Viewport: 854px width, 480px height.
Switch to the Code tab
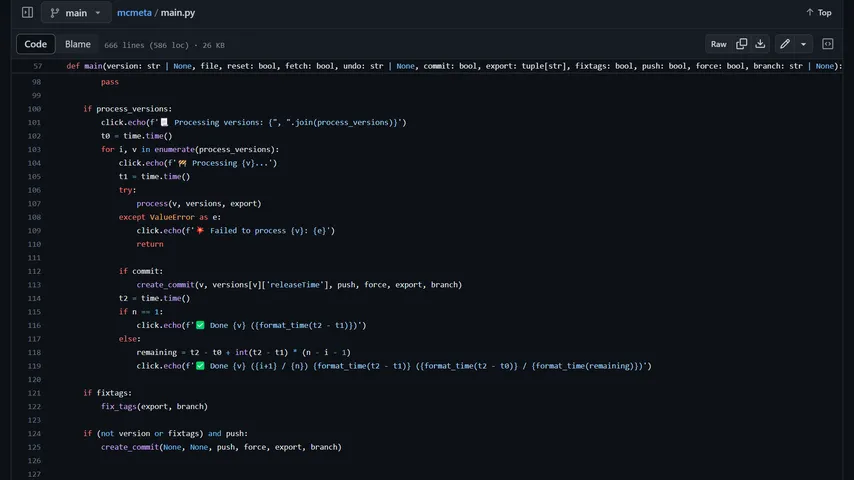(36, 44)
